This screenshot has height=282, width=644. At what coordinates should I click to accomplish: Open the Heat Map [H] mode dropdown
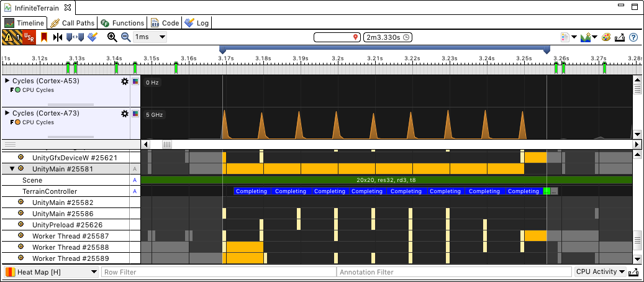click(52, 271)
